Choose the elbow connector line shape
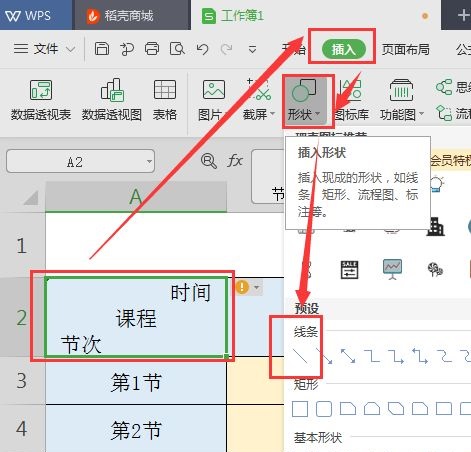Image resolution: width=471 pixels, height=452 pixels. [x=372, y=356]
